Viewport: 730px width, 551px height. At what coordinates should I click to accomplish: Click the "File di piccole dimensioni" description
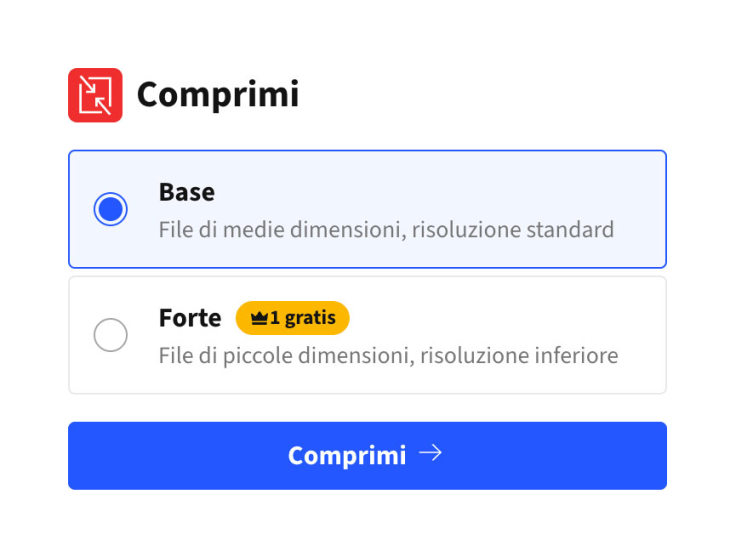[286, 356]
